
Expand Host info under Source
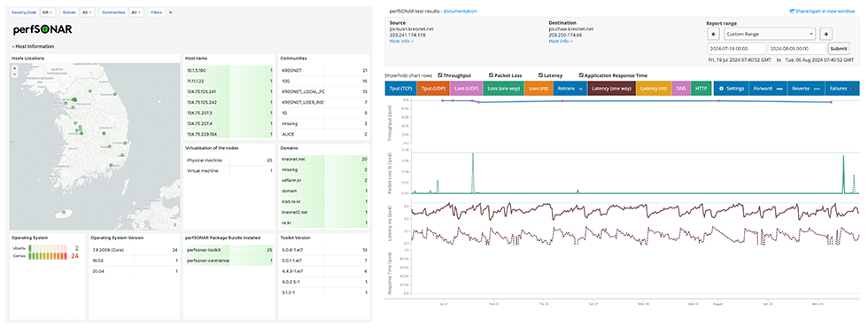(x=401, y=41)
